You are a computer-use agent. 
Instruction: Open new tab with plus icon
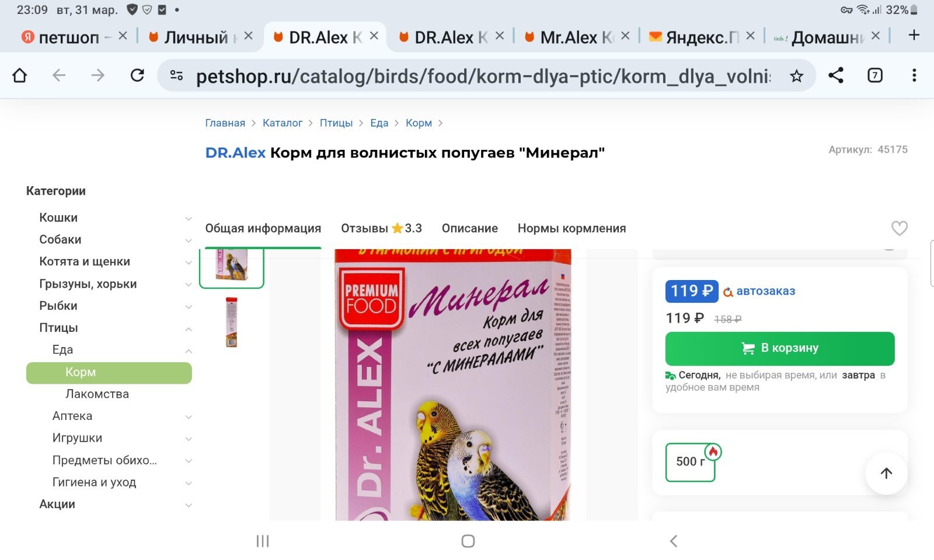point(914,36)
